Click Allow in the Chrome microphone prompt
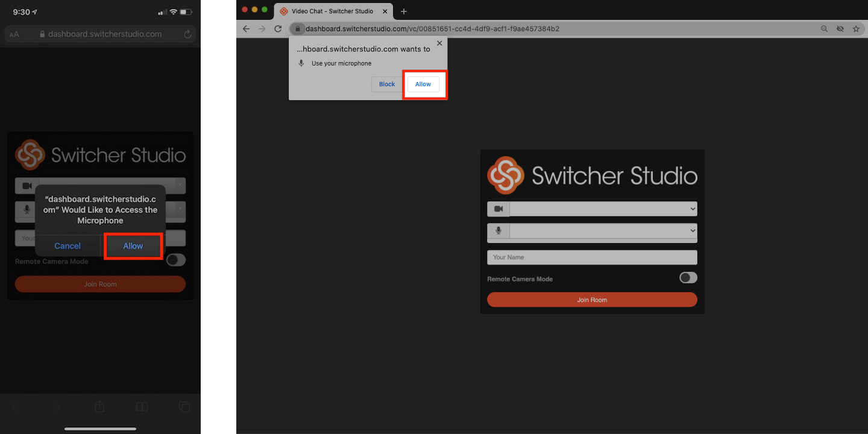 (x=423, y=84)
